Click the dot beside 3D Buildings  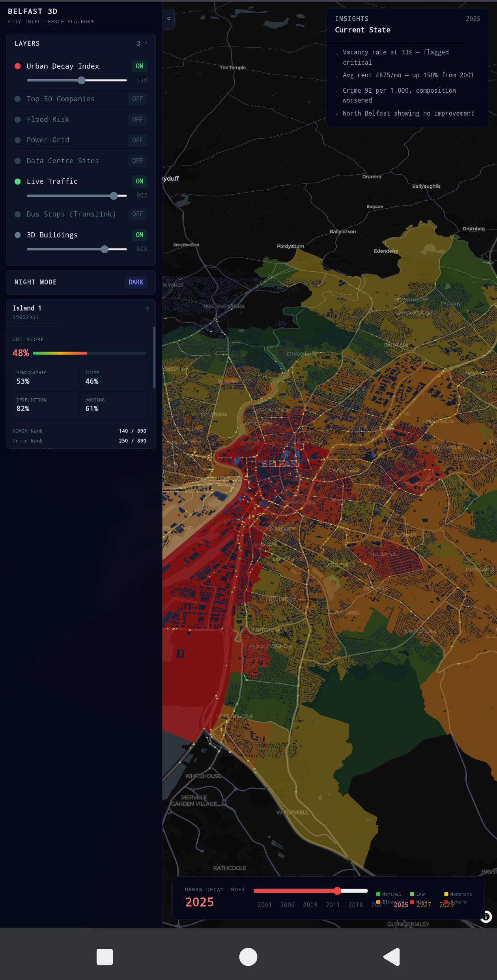18,235
